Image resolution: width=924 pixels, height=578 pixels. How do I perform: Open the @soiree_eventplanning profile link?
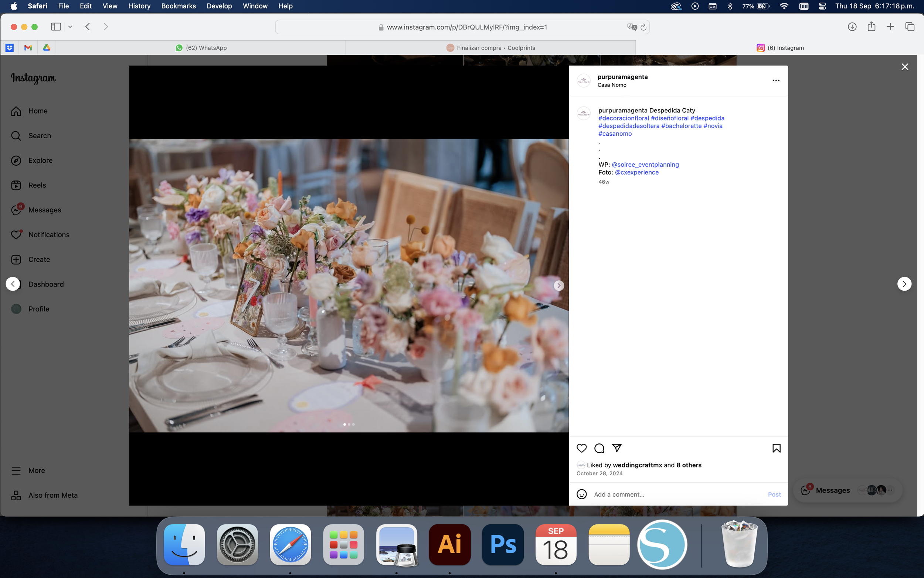click(x=645, y=165)
